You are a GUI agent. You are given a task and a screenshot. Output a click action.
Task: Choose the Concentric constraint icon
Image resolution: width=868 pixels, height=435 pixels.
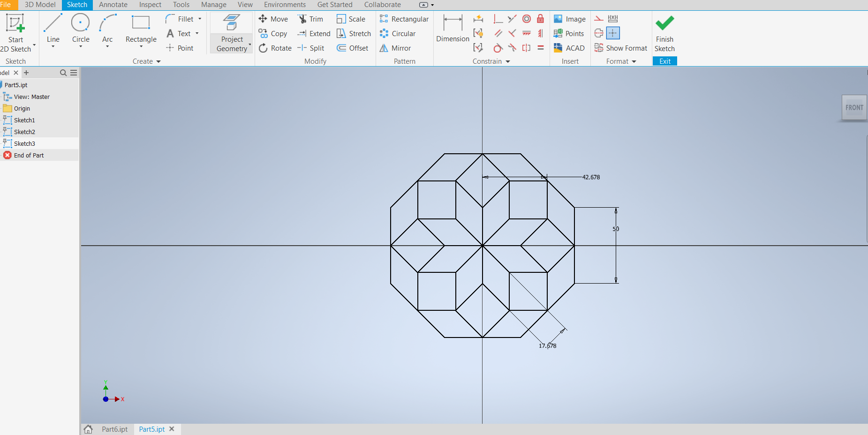click(527, 19)
